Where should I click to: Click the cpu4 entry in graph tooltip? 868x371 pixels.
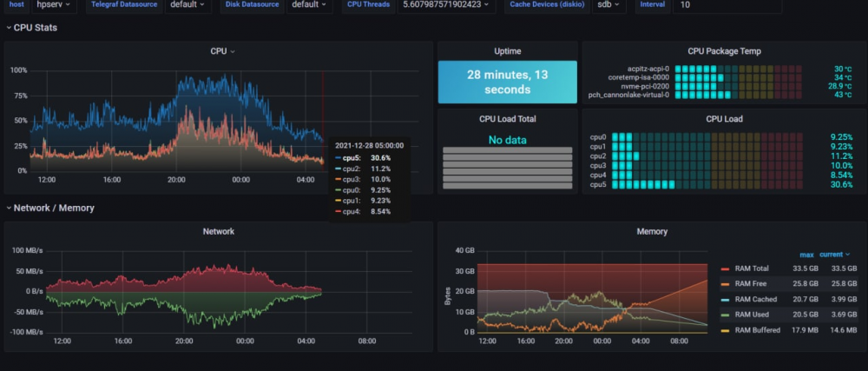click(363, 211)
